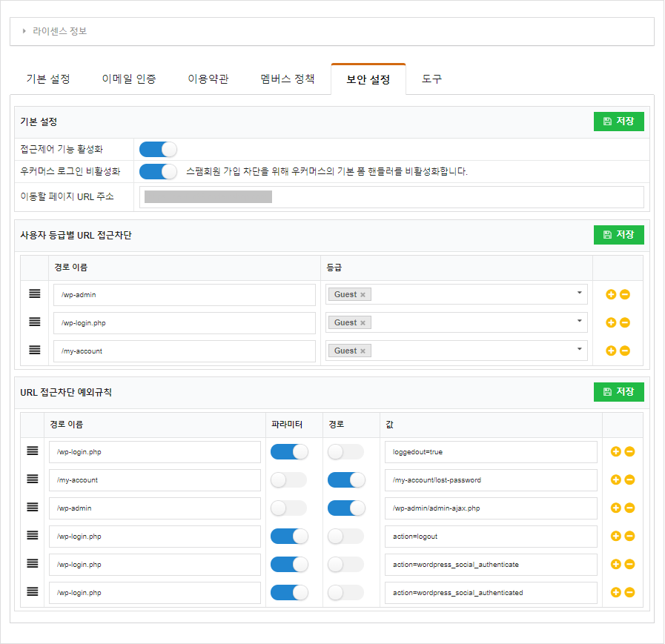
Task: Remove the /my-account/lost-password exception row
Action: [x=630, y=479]
